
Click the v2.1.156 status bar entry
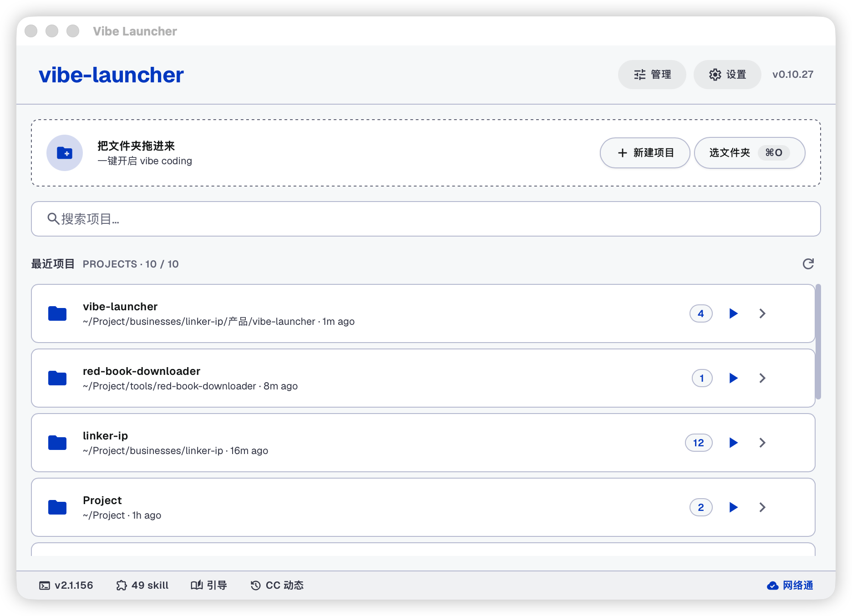coord(66,586)
